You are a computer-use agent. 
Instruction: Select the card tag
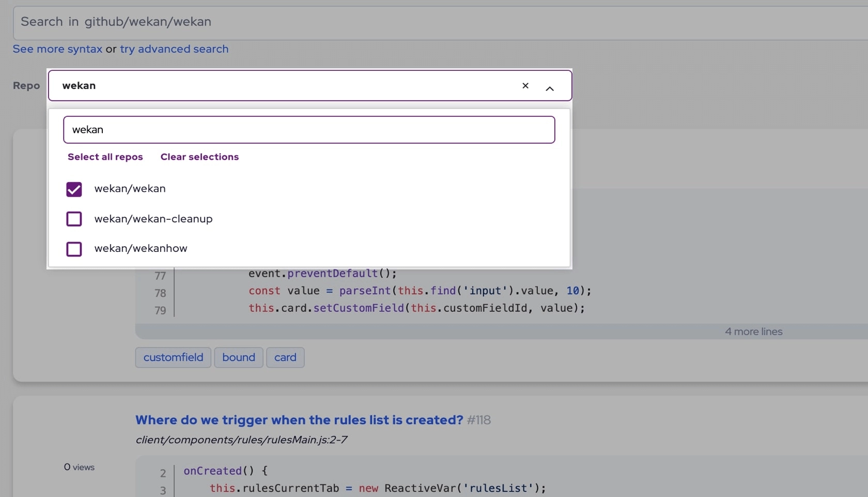[x=285, y=357]
